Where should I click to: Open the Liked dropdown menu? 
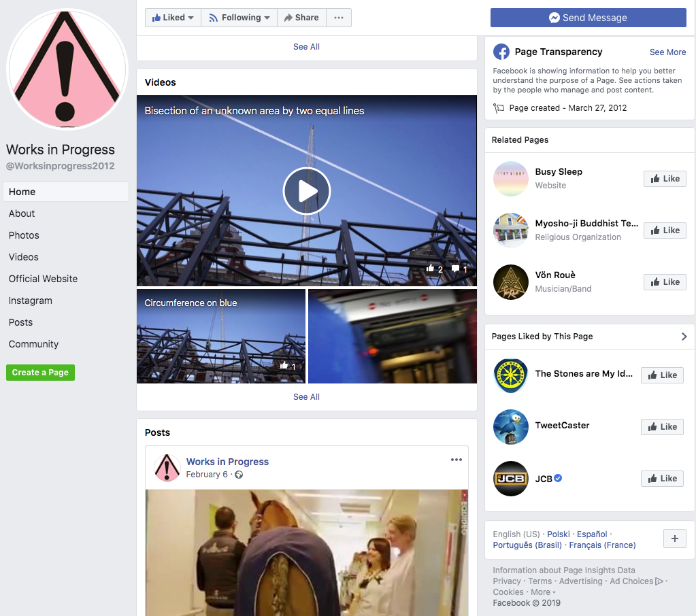pyautogui.click(x=173, y=18)
